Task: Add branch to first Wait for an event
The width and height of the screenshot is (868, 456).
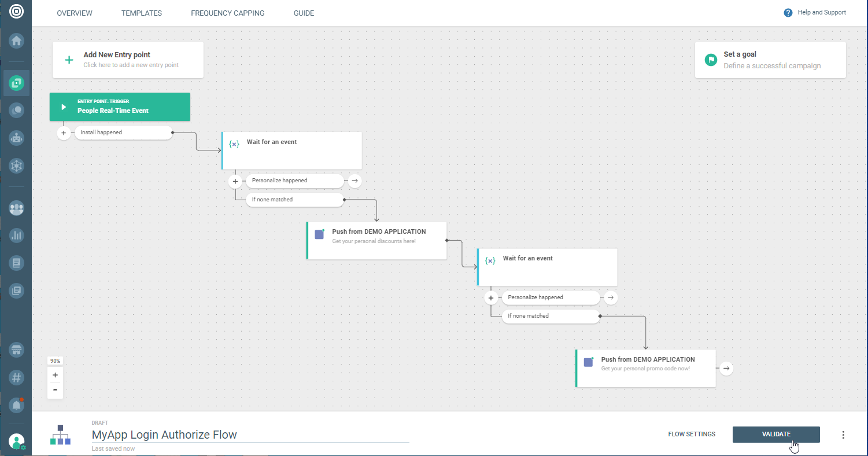Action: (235, 181)
